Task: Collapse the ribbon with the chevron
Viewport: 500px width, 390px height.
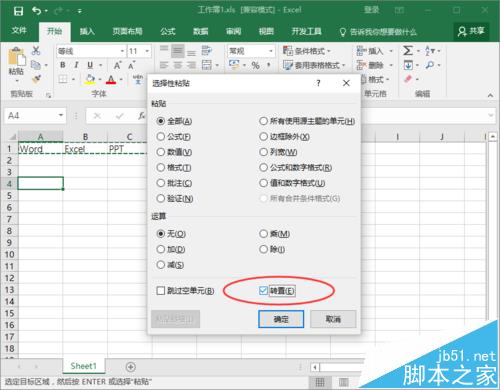Action: (x=490, y=95)
